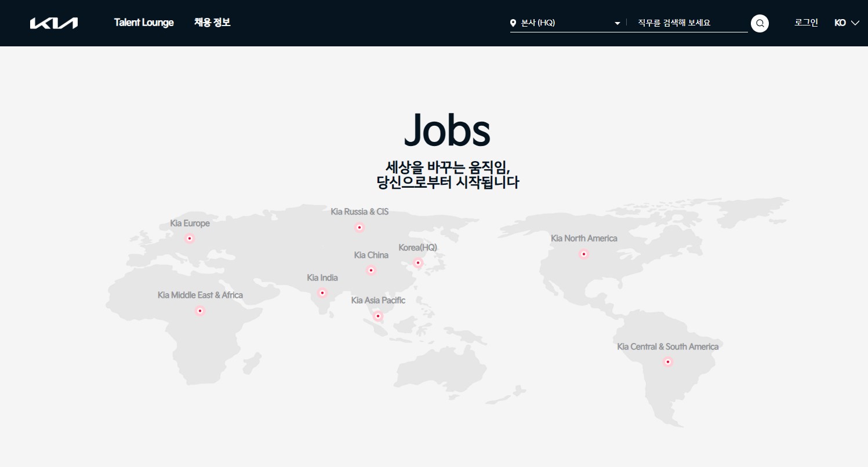Select the Kia Central & South America map marker

(667, 362)
